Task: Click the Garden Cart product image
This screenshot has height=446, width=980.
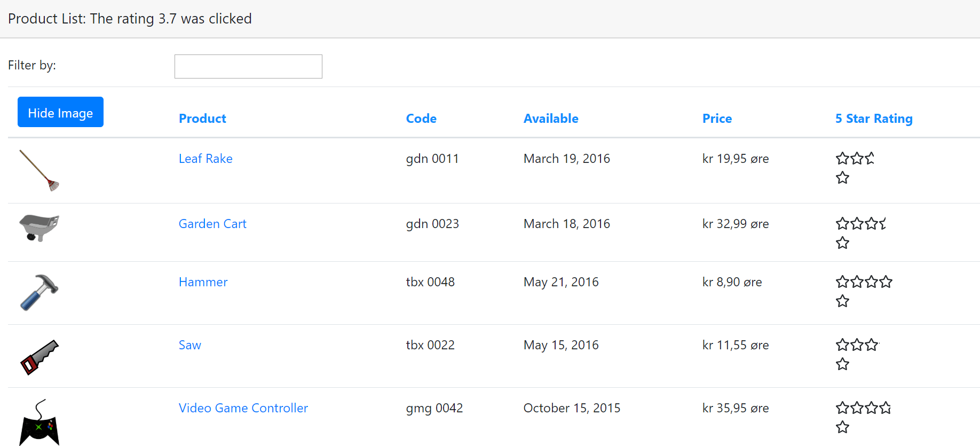Action: (39, 228)
